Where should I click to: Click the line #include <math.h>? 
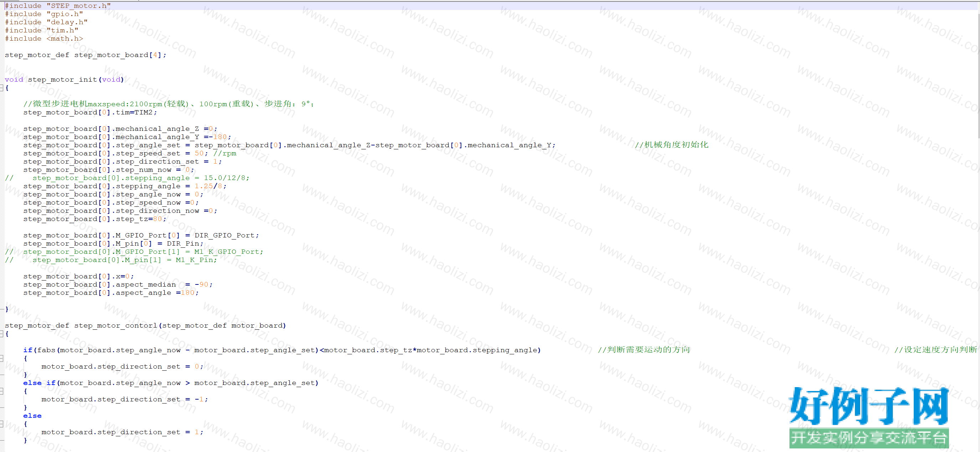(x=44, y=38)
